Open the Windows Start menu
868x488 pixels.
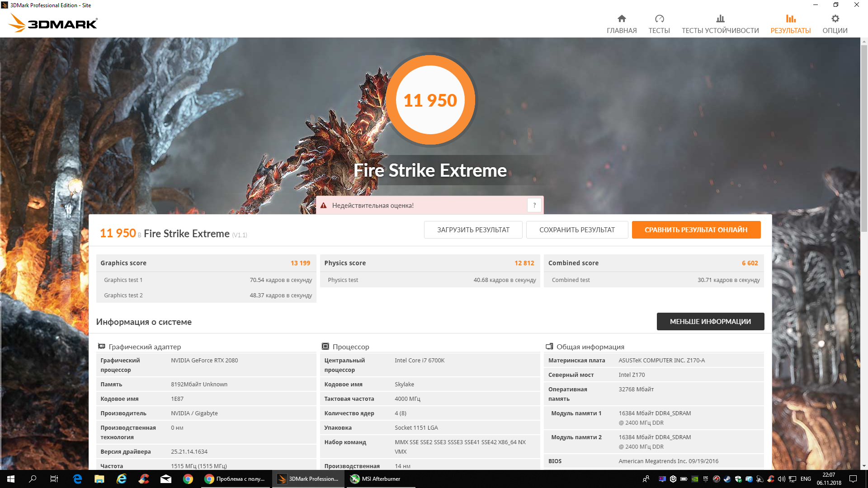11,479
